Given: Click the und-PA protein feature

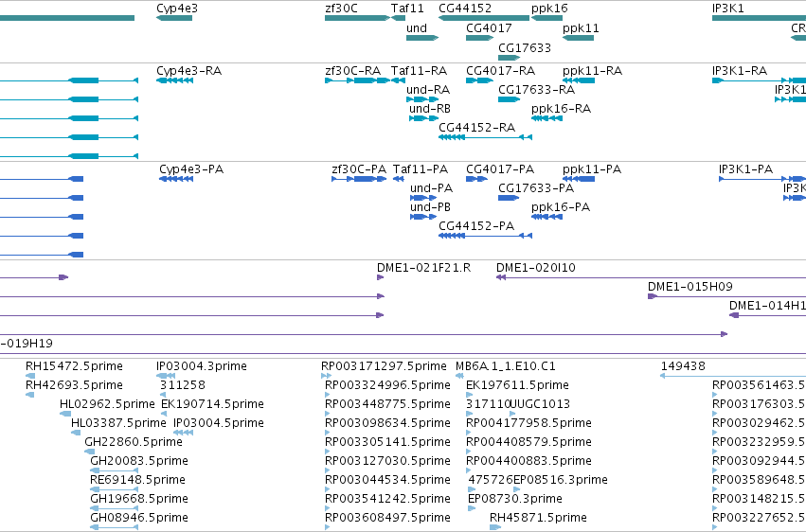Looking at the screenshot, I should point(423,198).
